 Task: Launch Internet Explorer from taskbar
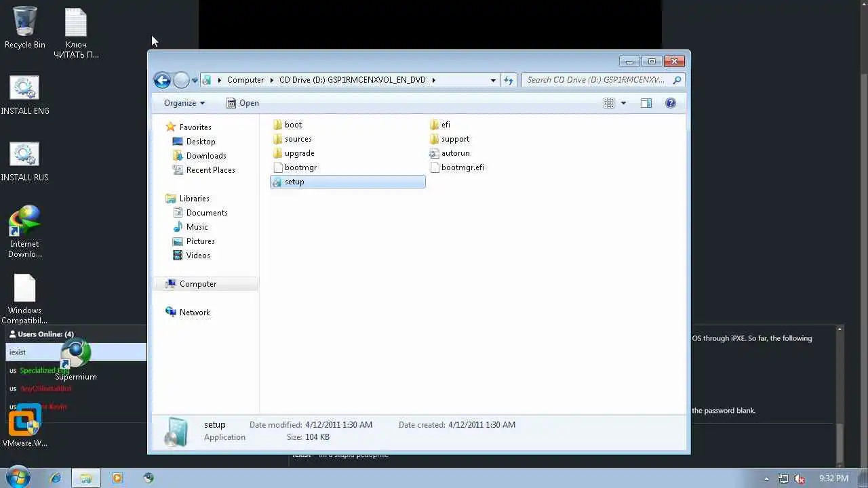(56, 478)
